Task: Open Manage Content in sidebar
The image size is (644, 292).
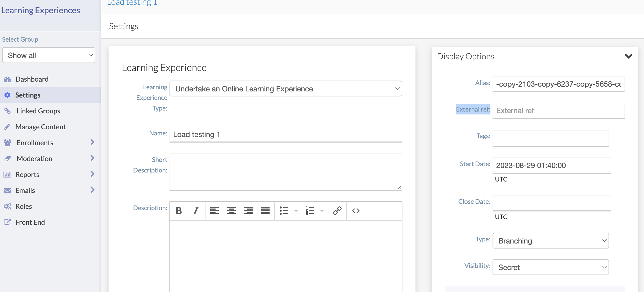Action: [41, 127]
